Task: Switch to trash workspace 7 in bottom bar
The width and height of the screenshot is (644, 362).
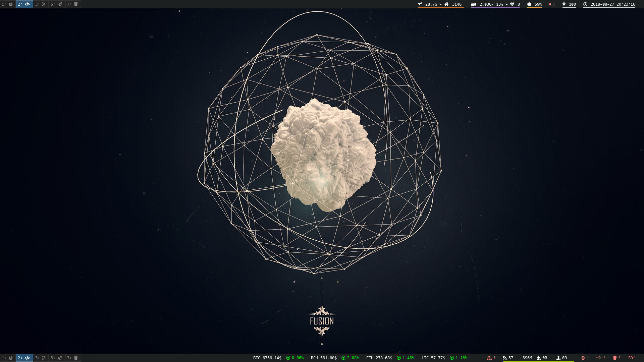Action: click(x=73, y=358)
